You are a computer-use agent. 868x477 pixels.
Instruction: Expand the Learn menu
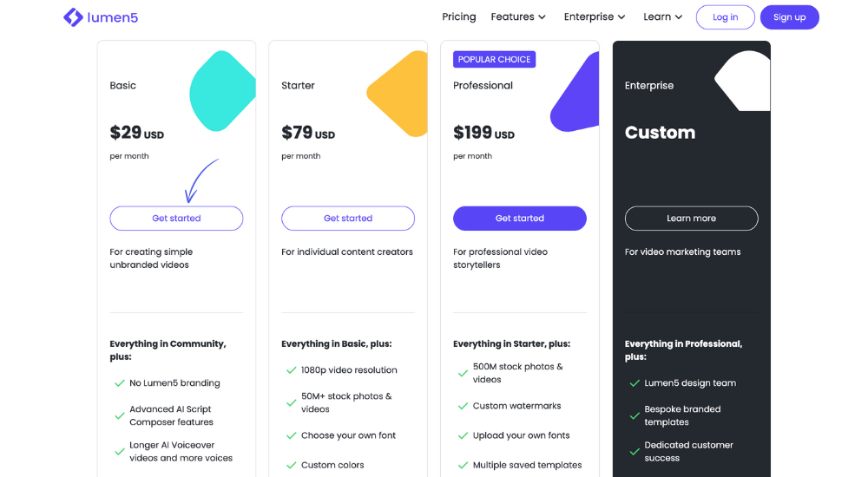[x=662, y=16]
